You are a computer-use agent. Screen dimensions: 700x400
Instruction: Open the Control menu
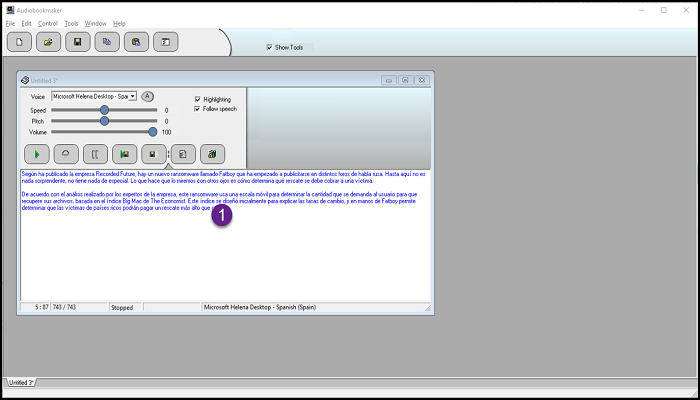coord(47,23)
